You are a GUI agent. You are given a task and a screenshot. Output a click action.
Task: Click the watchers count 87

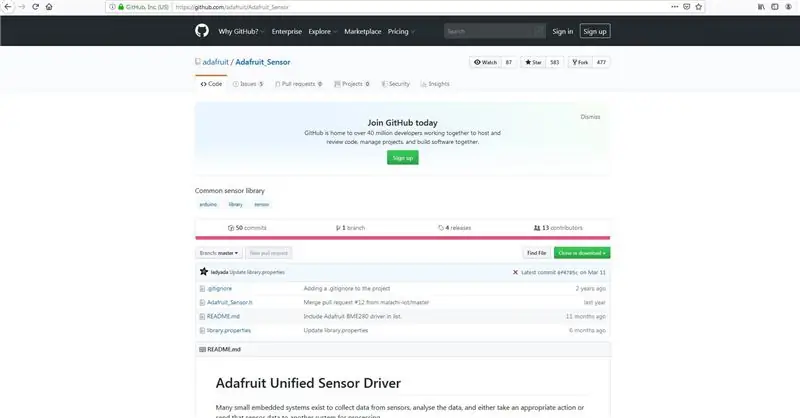(509, 62)
